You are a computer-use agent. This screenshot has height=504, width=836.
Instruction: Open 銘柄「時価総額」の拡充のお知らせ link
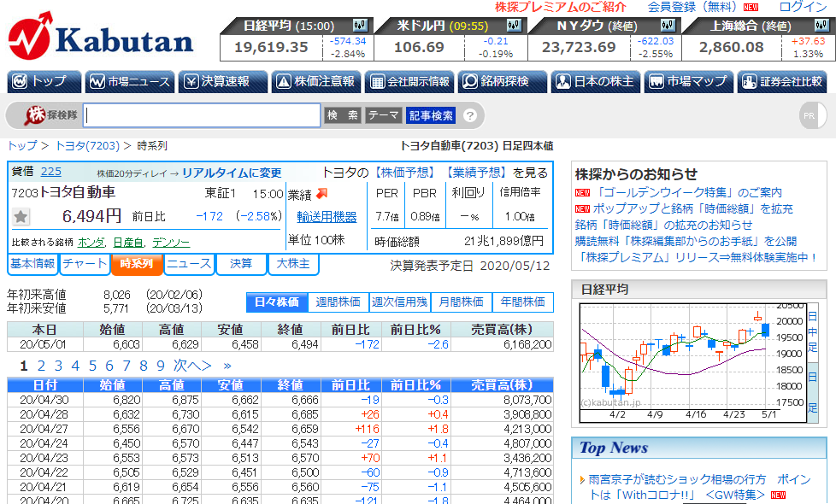tap(664, 225)
